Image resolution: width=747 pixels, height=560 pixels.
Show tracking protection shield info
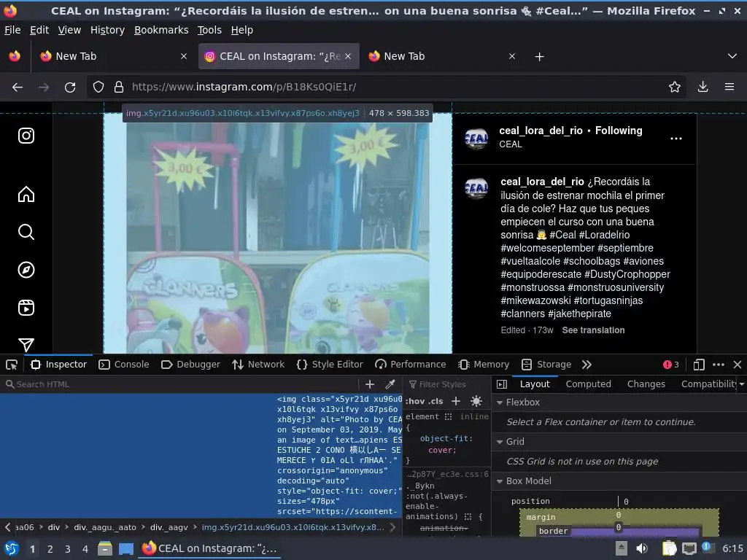pyautogui.click(x=98, y=87)
